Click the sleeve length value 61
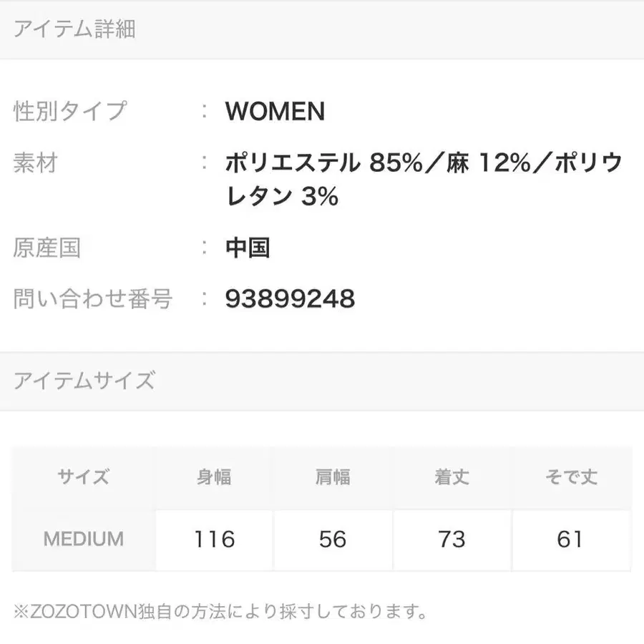Image resolution: width=644 pixels, height=644 pixels. tap(570, 539)
